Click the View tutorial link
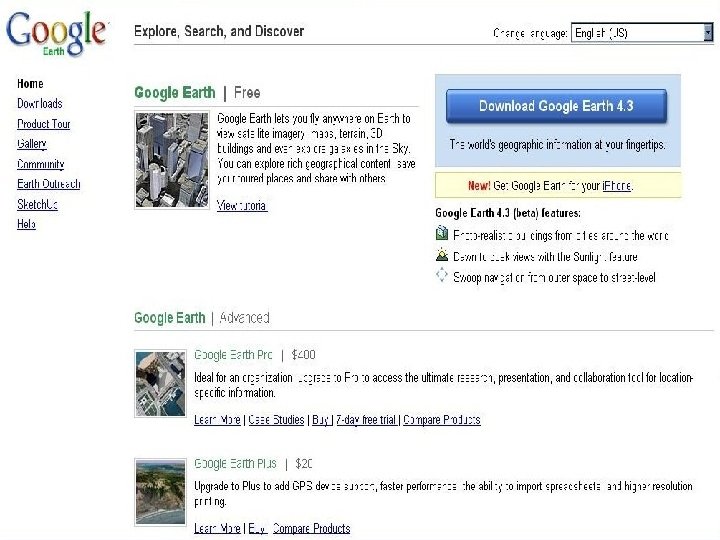Screen dimensions: 720x540 (x=241, y=206)
